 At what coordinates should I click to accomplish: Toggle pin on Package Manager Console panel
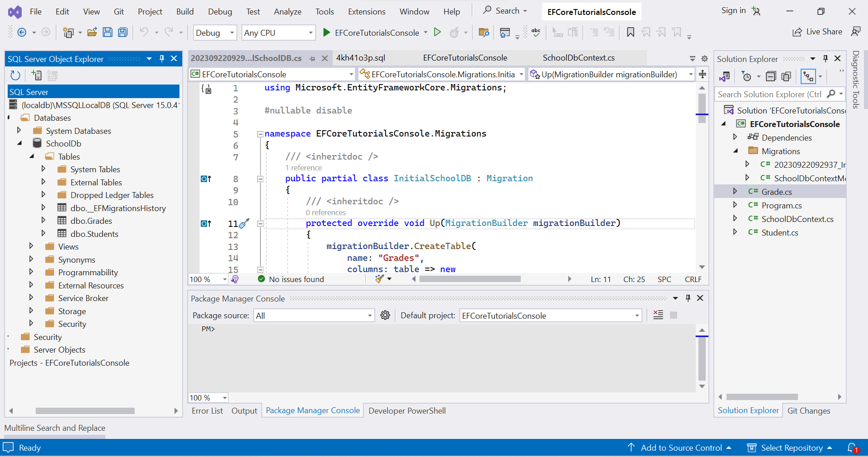coord(688,298)
